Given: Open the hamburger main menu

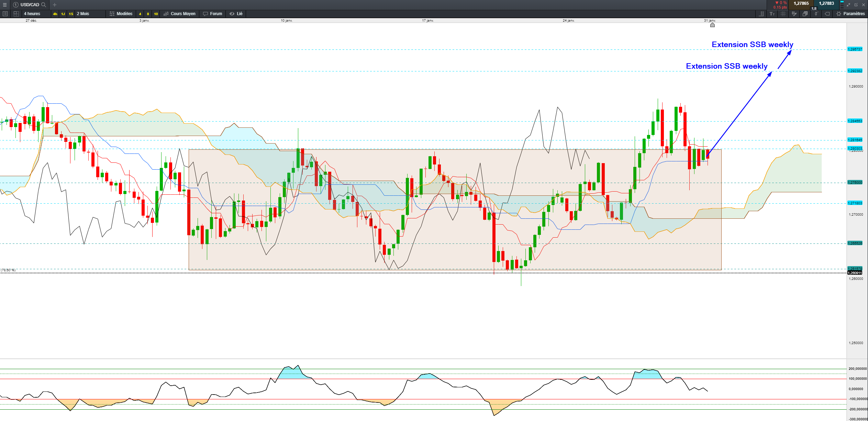Looking at the screenshot, I should pyautogui.click(x=5, y=5).
